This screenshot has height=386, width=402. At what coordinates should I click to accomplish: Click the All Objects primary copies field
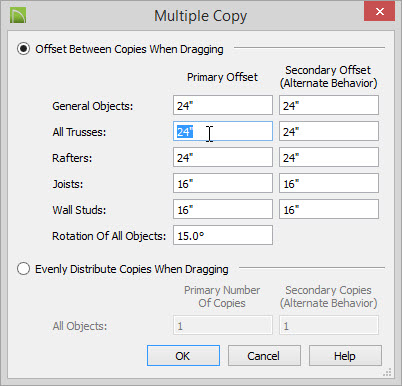point(223,325)
